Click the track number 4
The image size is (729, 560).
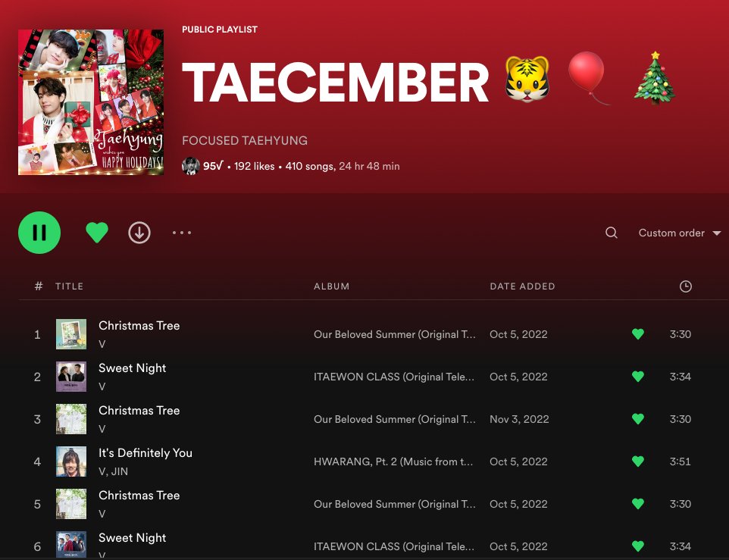(x=37, y=461)
